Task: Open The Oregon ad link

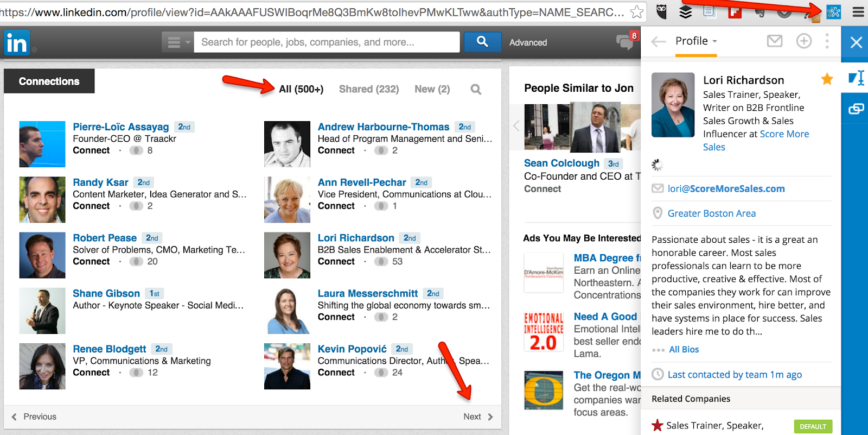Action: click(607, 375)
